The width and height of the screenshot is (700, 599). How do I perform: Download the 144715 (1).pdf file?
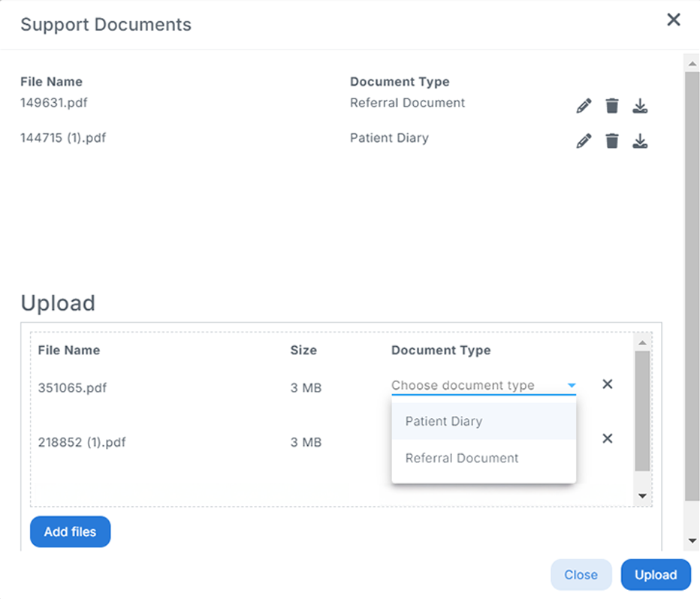coord(641,140)
